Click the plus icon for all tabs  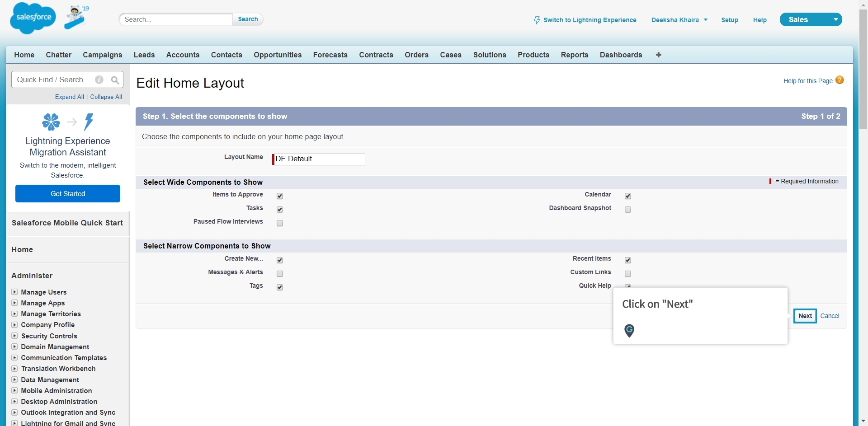659,55
